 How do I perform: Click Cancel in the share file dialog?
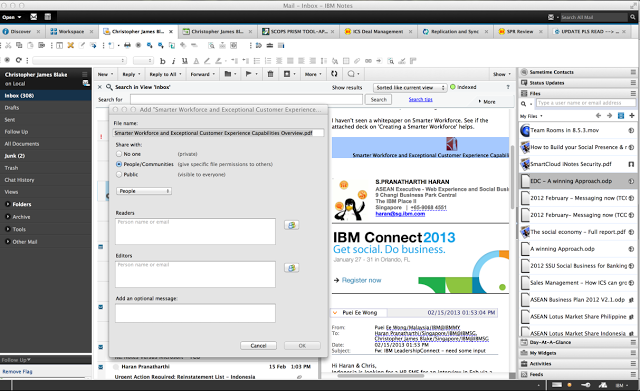tap(258, 346)
